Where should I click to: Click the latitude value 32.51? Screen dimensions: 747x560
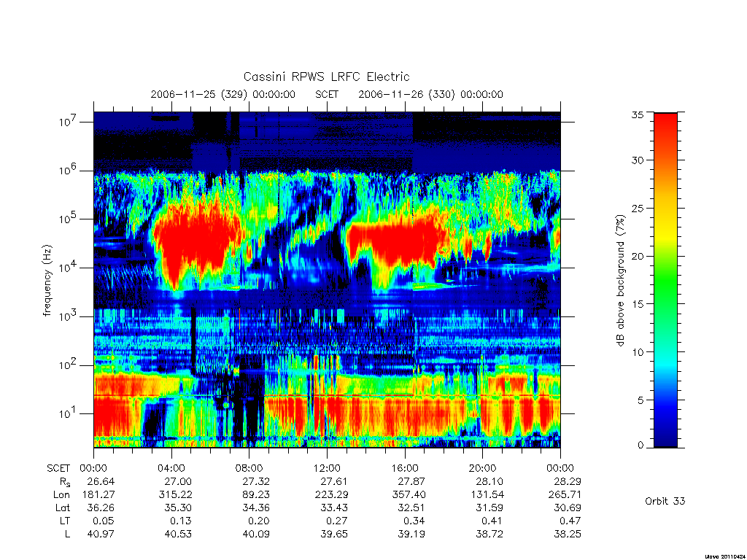pos(411,507)
